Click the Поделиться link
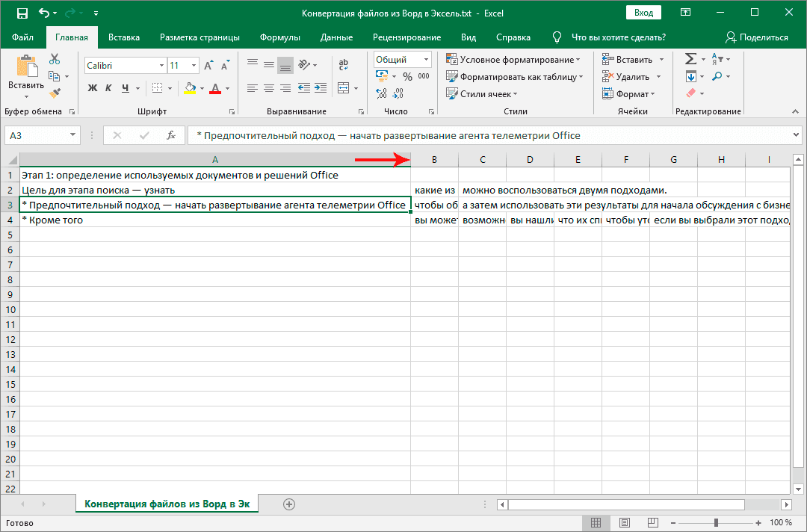This screenshot has width=807, height=532. (764, 37)
